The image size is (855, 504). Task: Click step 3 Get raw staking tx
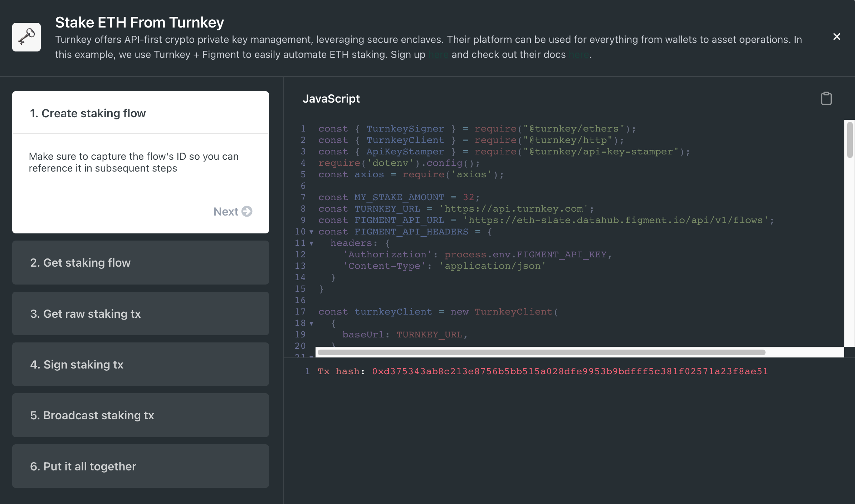point(141,313)
